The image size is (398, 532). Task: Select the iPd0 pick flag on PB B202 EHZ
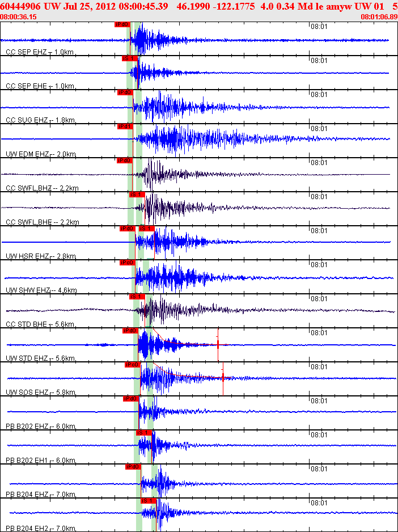point(131,398)
